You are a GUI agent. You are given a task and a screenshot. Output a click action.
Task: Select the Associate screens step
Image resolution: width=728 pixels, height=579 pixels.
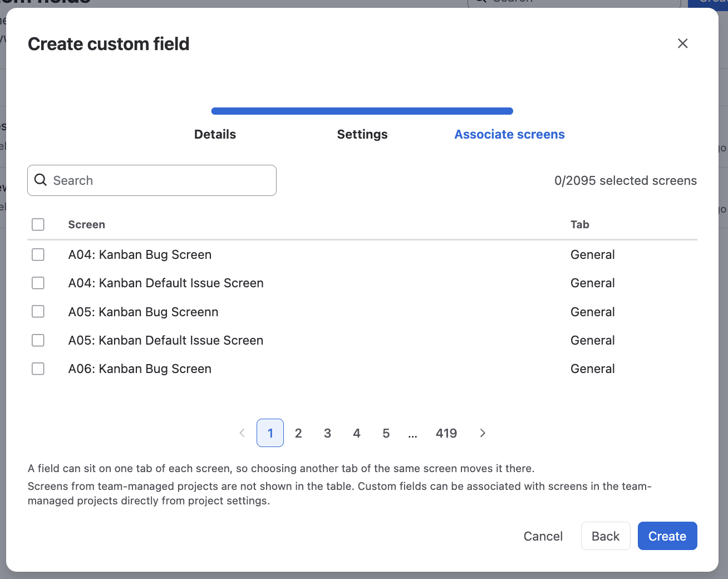509,134
